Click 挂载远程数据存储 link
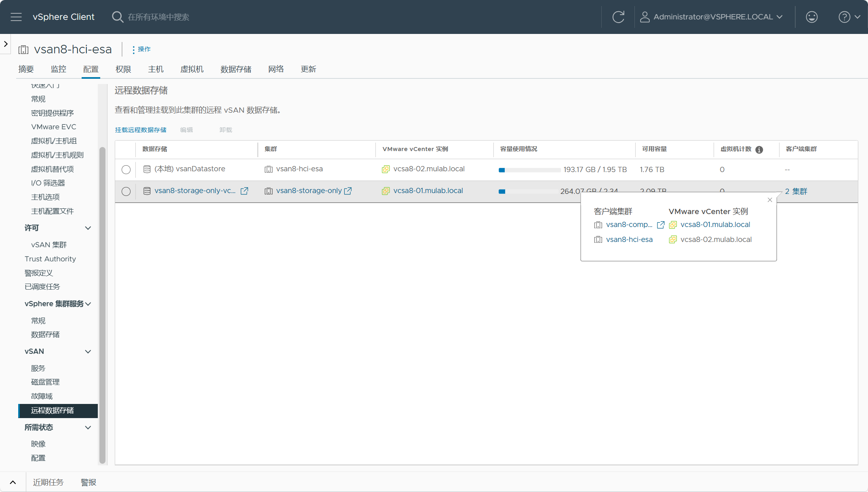Image resolution: width=868 pixels, height=492 pixels. click(141, 130)
